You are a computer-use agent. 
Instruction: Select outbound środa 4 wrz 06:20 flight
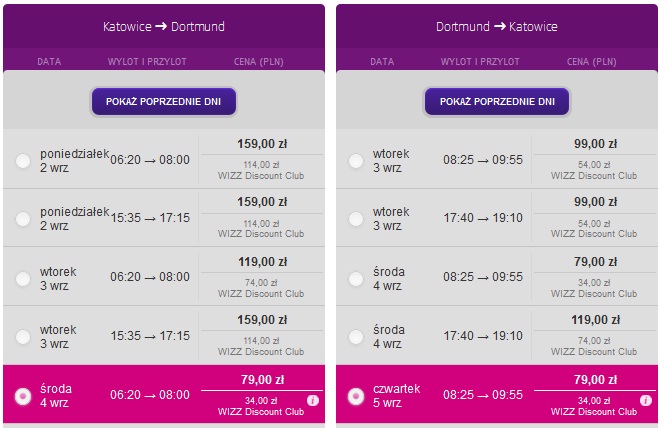pyautogui.click(x=23, y=396)
